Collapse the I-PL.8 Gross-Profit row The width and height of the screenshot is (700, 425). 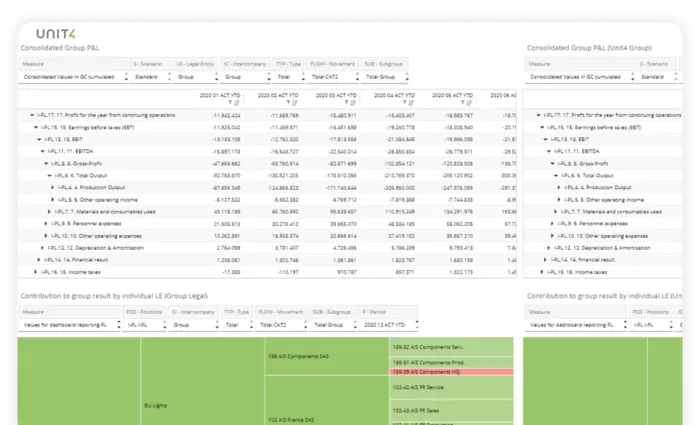pos(46,163)
